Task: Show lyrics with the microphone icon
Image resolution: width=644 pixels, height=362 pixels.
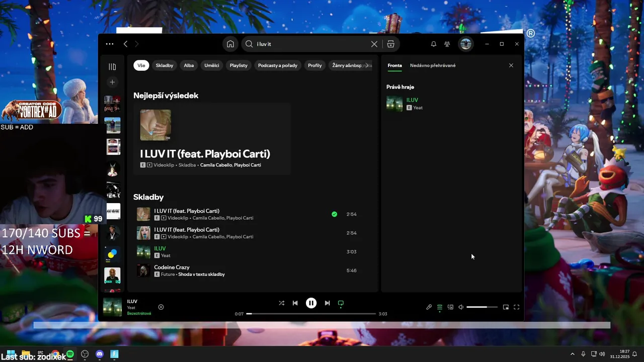Action: point(429,307)
